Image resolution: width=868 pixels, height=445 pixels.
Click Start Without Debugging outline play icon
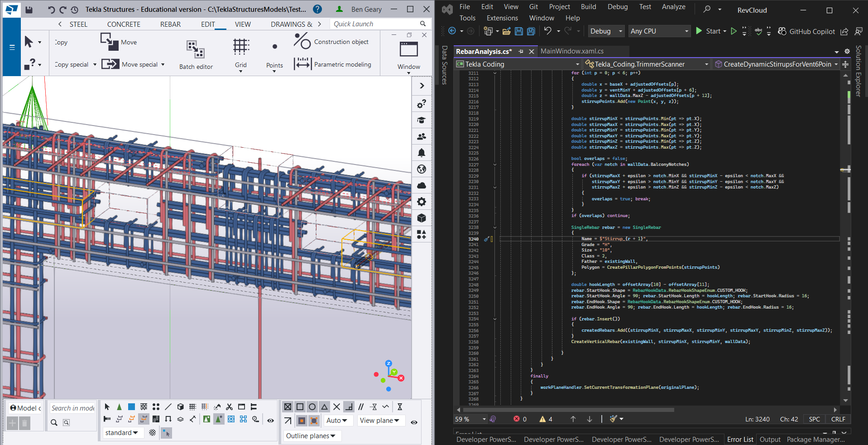tap(734, 31)
